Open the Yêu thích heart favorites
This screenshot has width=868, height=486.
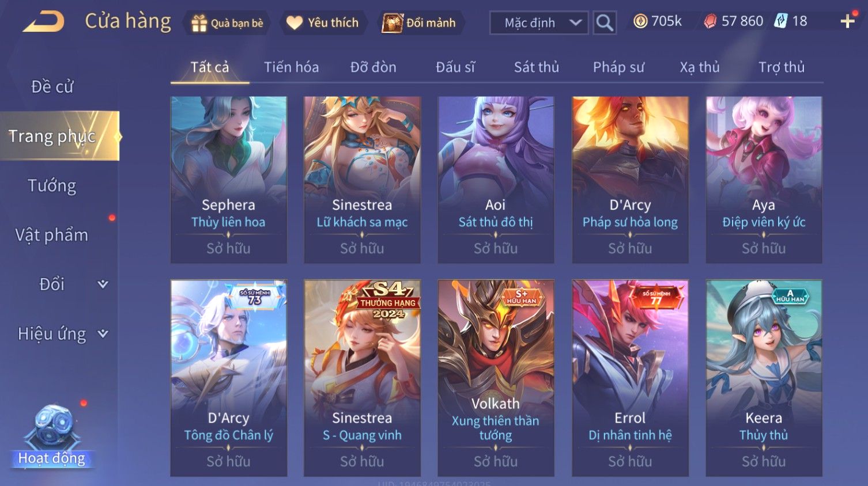pos(323,23)
